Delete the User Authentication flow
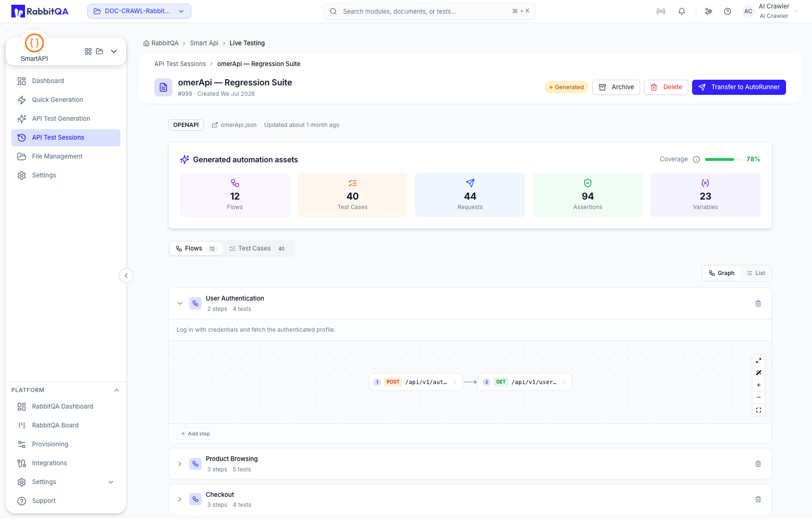This screenshot has width=812, height=519. [x=758, y=303]
